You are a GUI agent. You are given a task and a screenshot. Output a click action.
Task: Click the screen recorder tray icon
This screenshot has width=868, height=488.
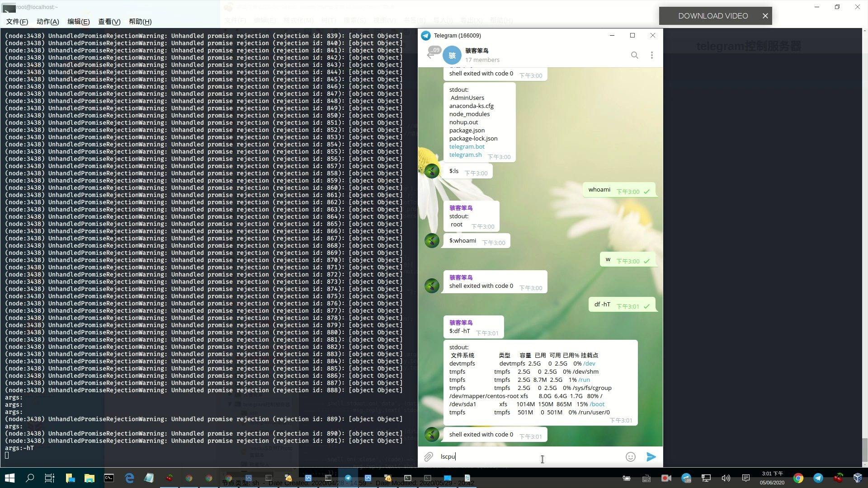666,478
